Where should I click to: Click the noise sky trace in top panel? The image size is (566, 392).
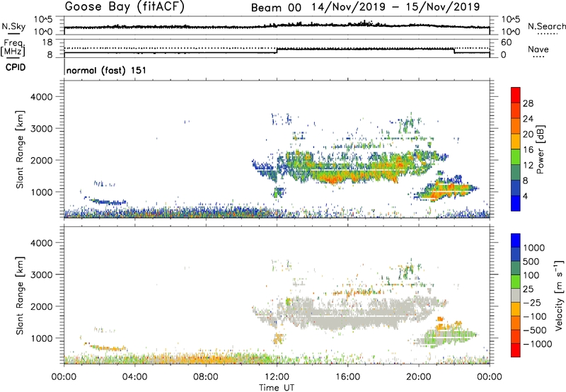pos(277,26)
